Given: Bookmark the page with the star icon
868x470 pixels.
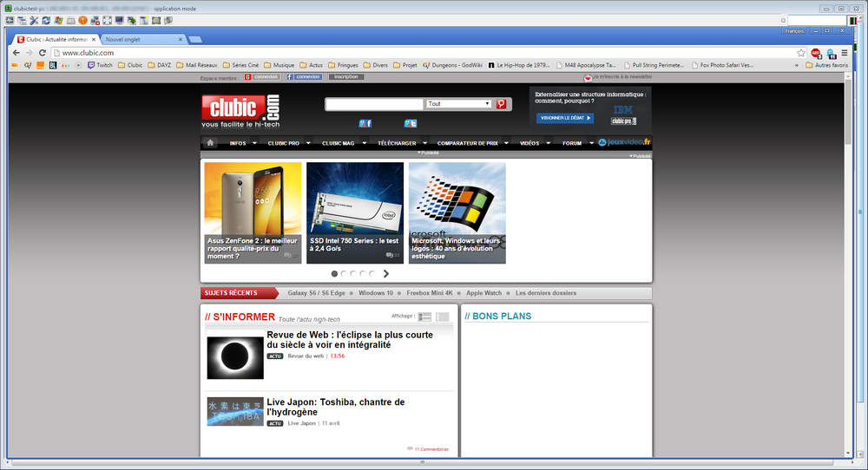Looking at the screenshot, I should coord(801,53).
